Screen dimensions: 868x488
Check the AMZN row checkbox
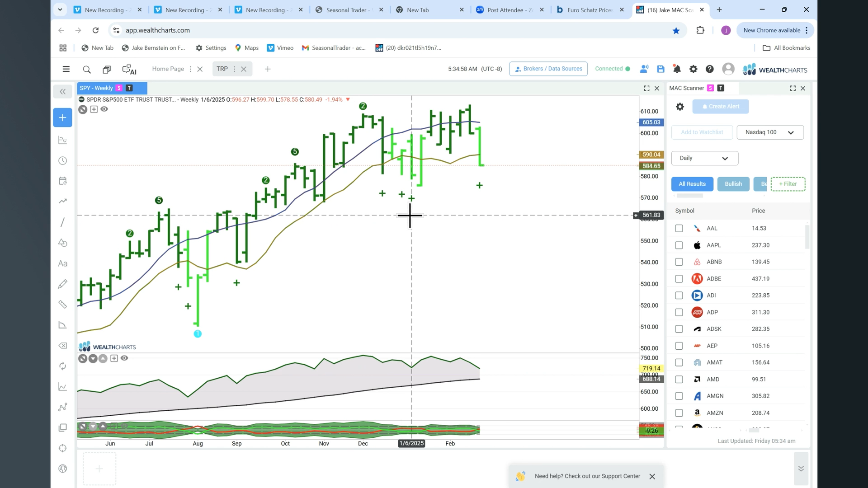[x=679, y=413]
